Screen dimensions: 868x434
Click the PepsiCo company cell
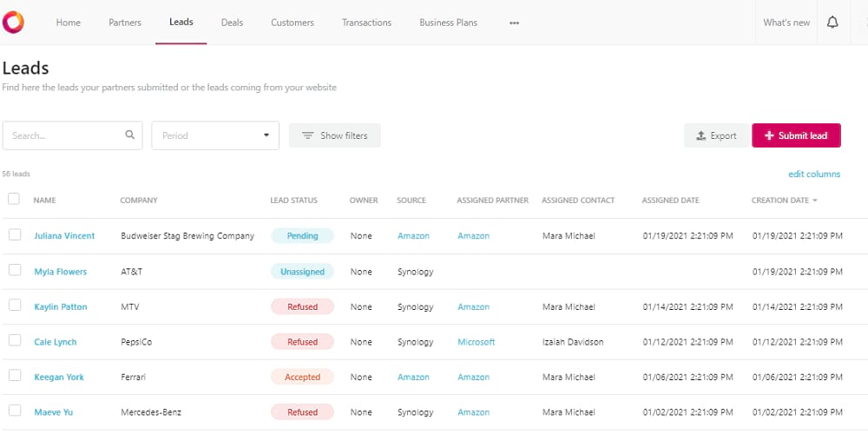click(136, 342)
